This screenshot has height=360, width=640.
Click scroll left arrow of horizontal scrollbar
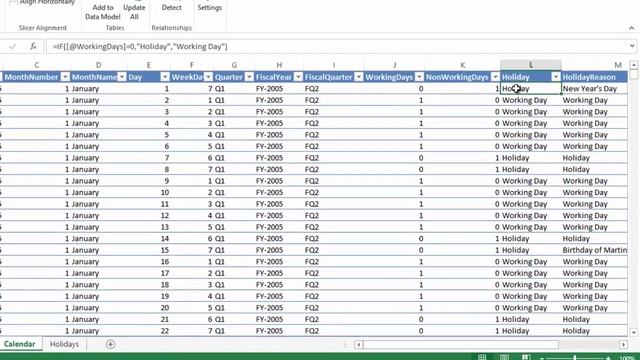tap(358, 344)
